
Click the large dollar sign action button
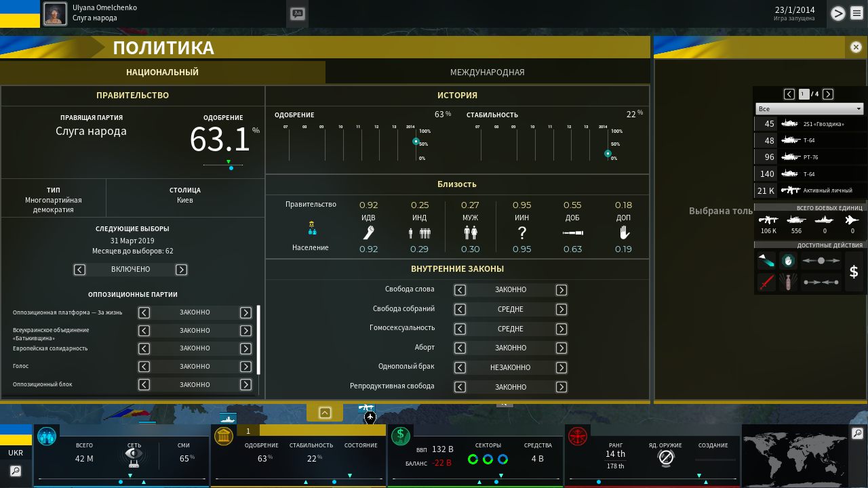(854, 272)
